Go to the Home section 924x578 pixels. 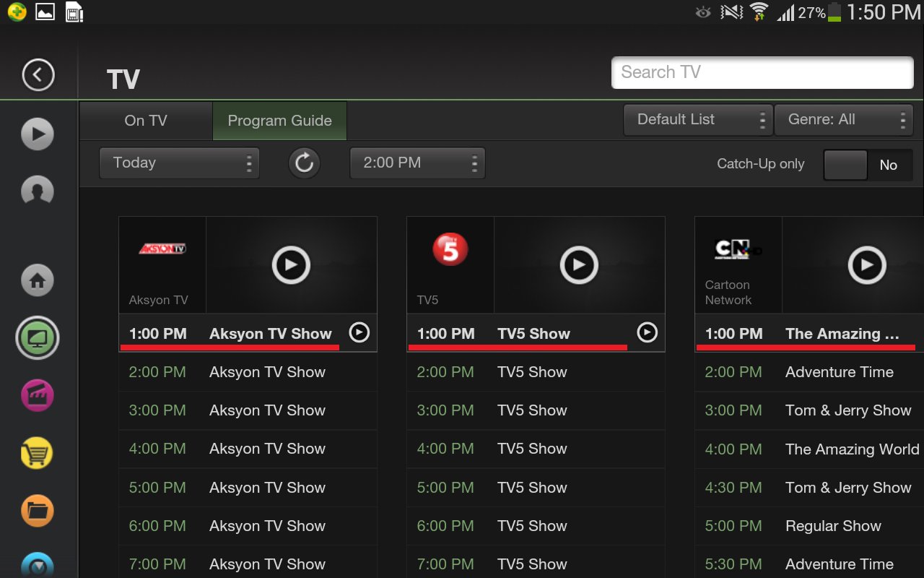coord(37,280)
